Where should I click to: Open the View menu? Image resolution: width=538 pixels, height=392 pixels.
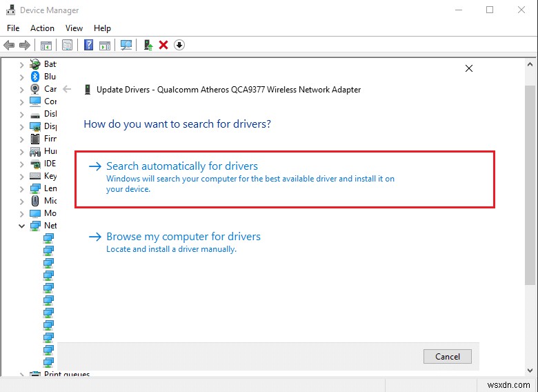[x=74, y=28]
